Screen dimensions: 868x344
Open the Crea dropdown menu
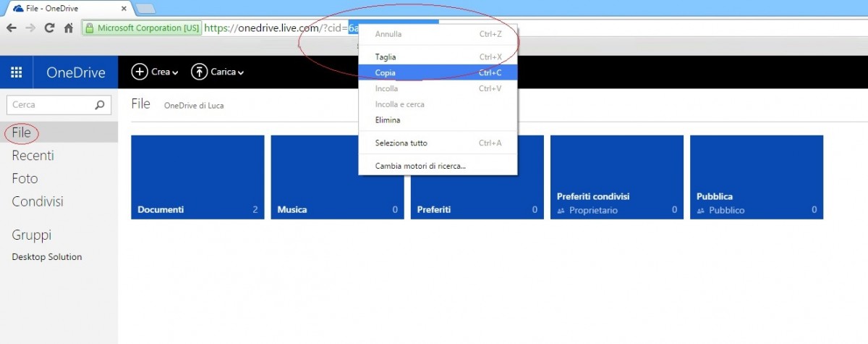(154, 72)
